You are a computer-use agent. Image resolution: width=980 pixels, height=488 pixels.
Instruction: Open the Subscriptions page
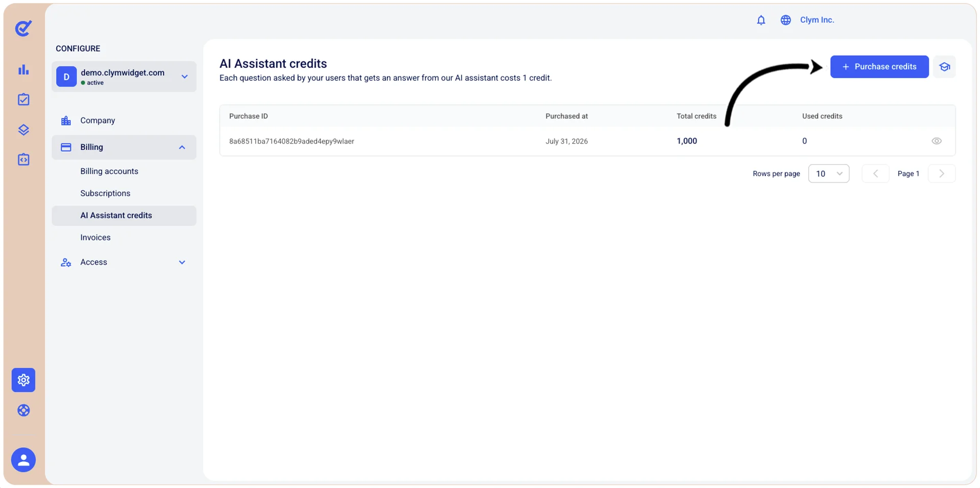coord(105,193)
